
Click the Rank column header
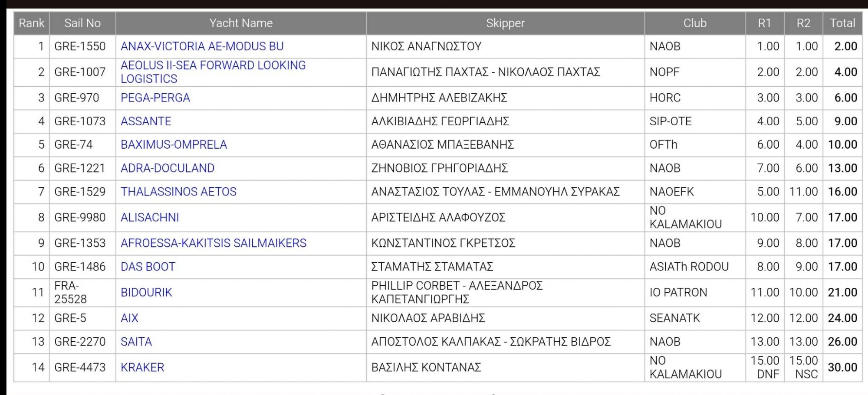coord(32,23)
